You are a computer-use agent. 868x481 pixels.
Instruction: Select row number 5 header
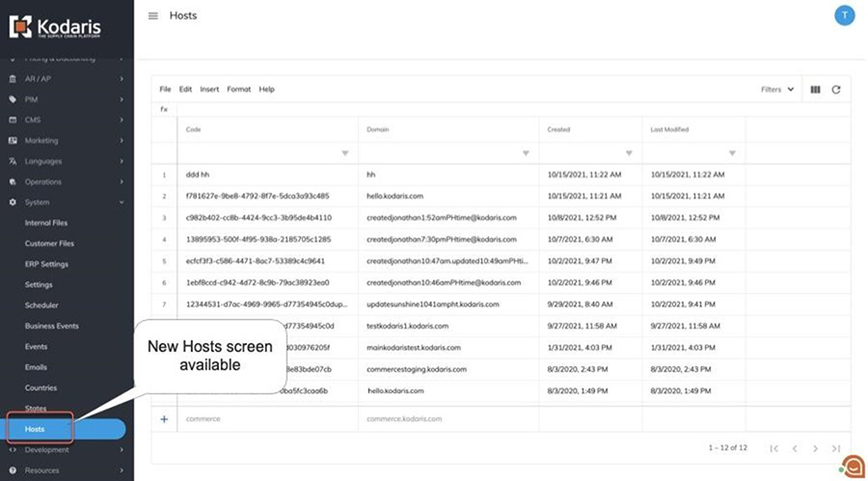[164, 261]
